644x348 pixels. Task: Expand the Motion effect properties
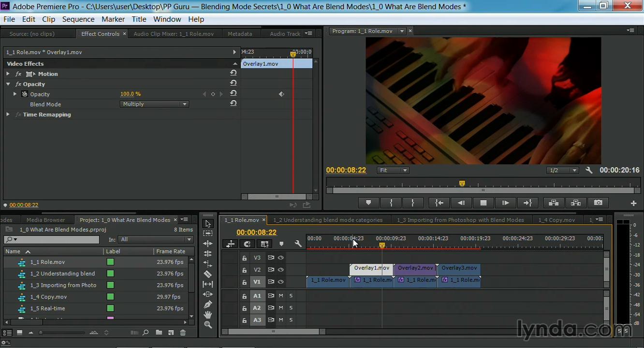click(8, 74)
